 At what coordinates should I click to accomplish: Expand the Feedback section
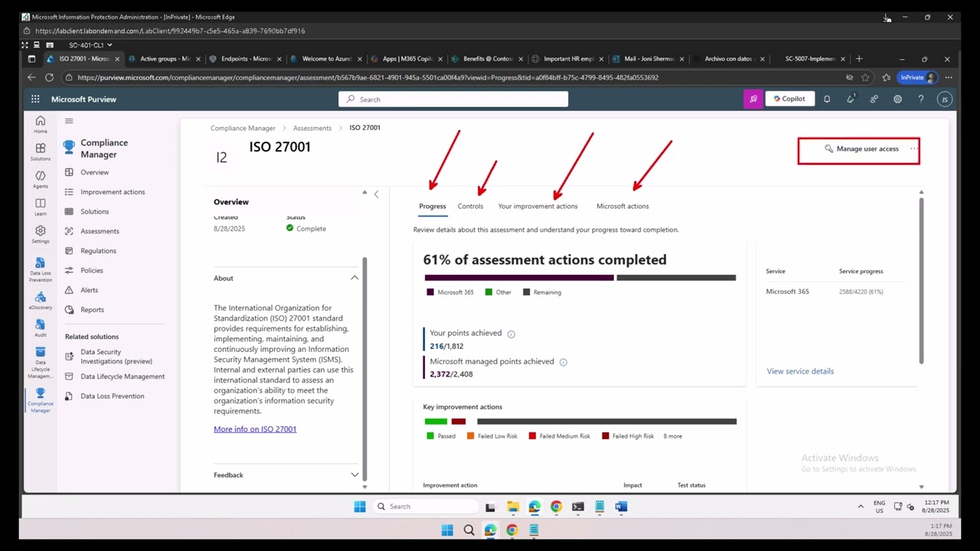(354, 474)
